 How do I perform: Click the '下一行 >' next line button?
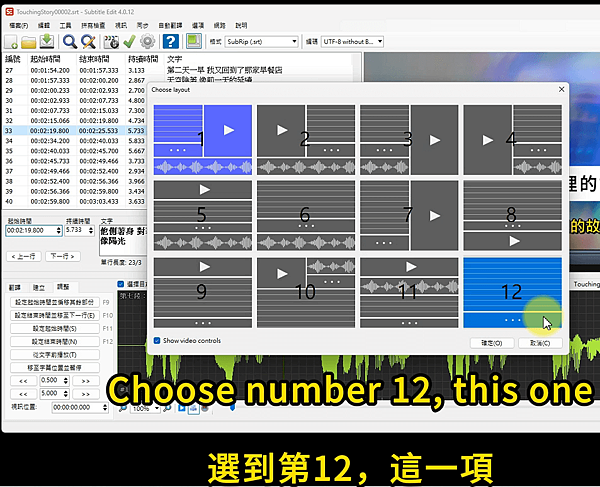click(63, 256)
